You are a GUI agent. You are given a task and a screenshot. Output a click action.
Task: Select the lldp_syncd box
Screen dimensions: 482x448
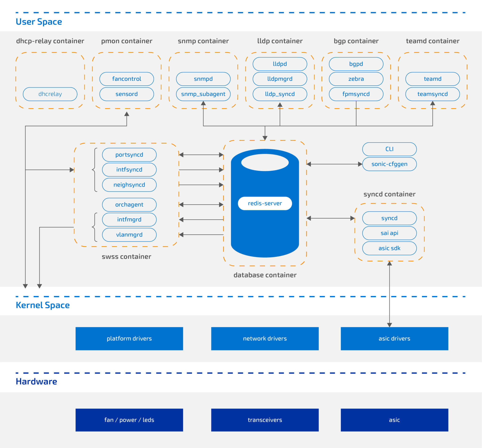pyautogui.click(x=280, y=94)
